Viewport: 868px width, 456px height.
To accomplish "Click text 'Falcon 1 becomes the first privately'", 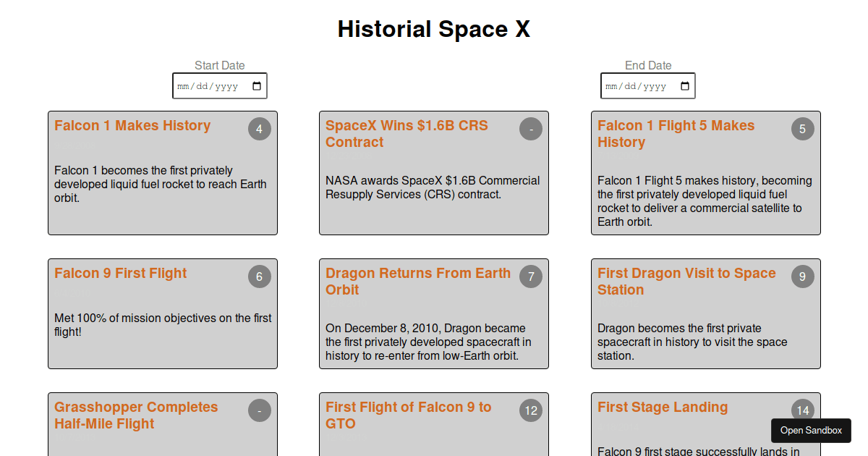I will (143, 170).
